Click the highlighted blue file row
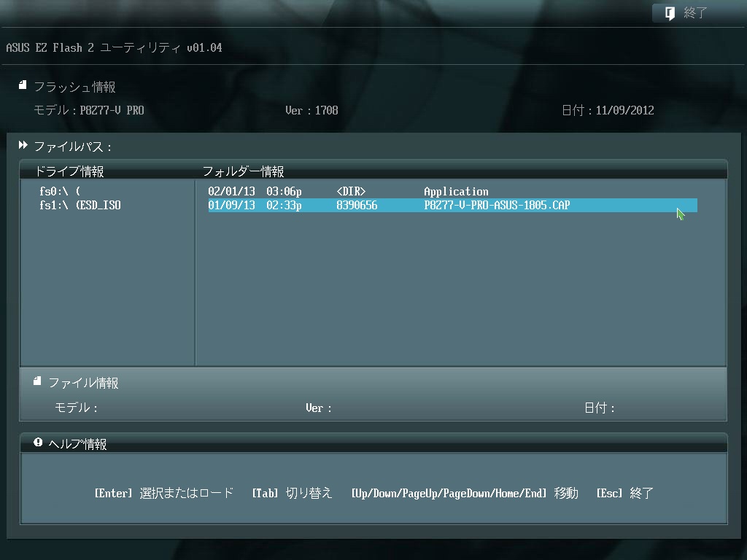This screenshot has height=560, width=747. [452, 205]
